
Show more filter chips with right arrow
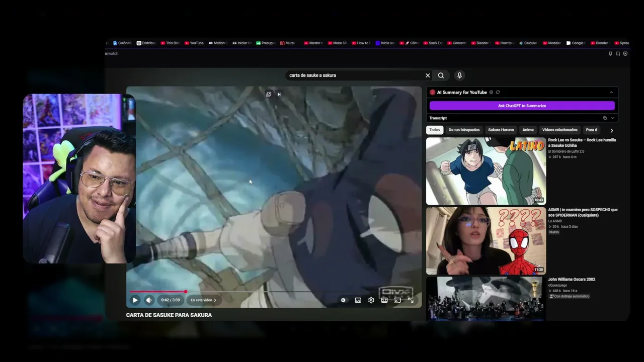pos(612,130)
